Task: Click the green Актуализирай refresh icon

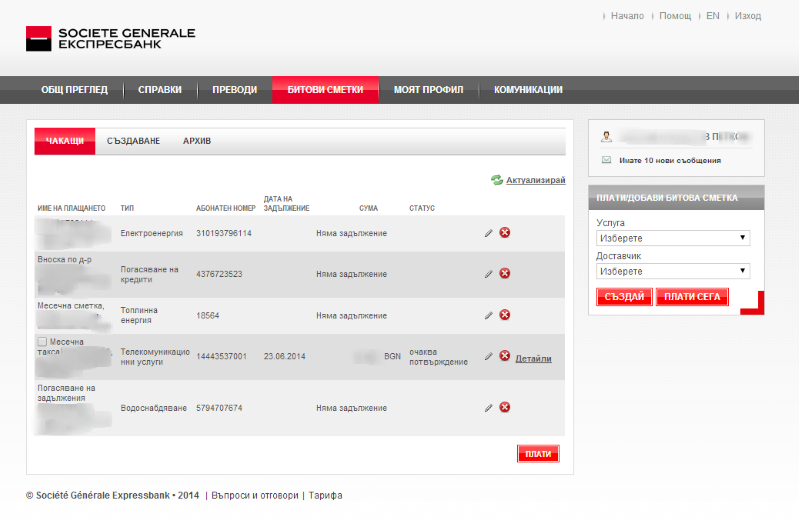Action: coord(496,180)
